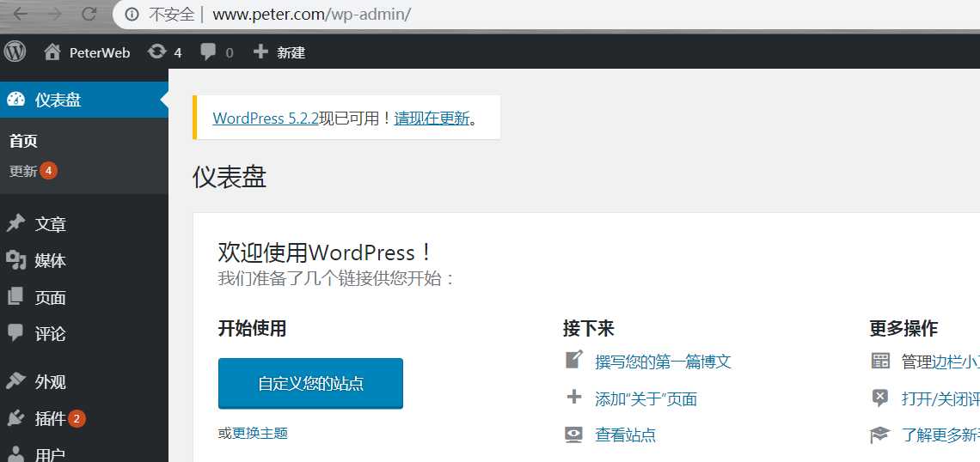980x462 pixels.
Task: Open 首页 submenu item
Action: 24,141
